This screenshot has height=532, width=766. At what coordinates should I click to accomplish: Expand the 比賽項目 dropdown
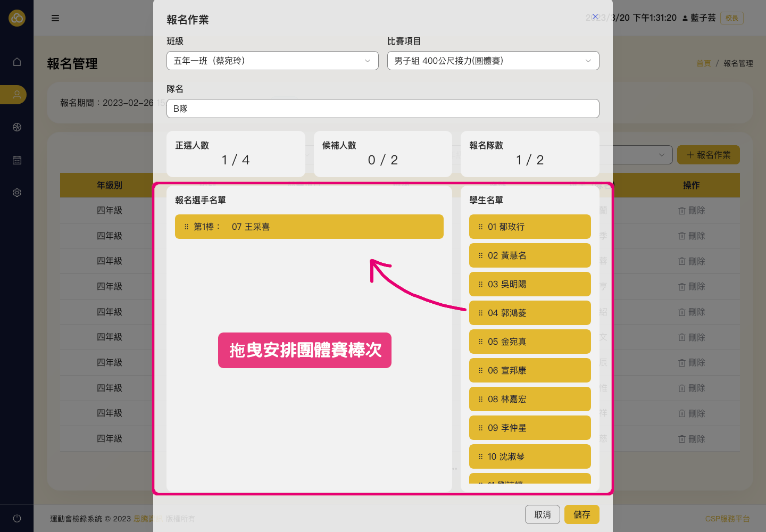[493, 61]
